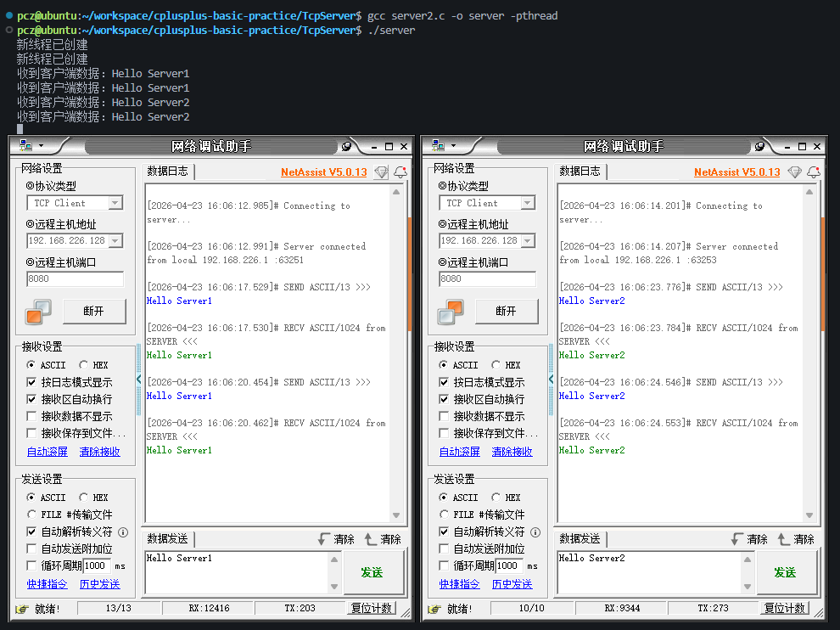The width and height of the screenshot is (840, 630).
Task: Click the info icon beside 自动解析转义符 in left window
Action: (x=123, y=532)
